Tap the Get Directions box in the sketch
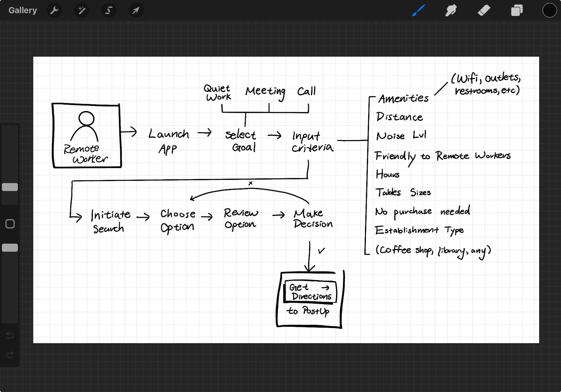 (x=310, y=292)
